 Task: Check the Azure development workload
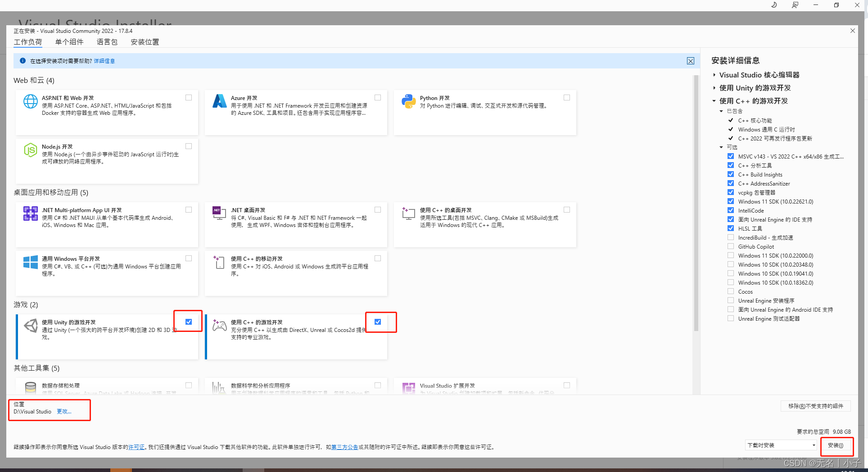tap(378, 97)
